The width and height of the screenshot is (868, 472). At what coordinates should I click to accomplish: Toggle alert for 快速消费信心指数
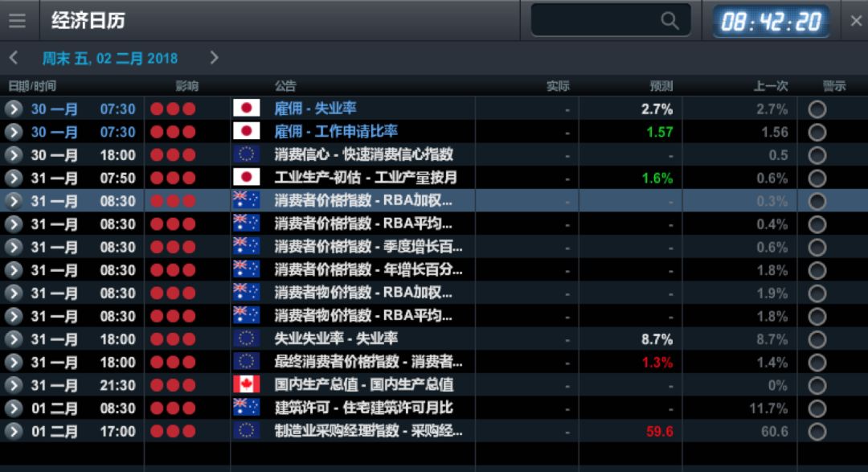[x=817, y=155]
